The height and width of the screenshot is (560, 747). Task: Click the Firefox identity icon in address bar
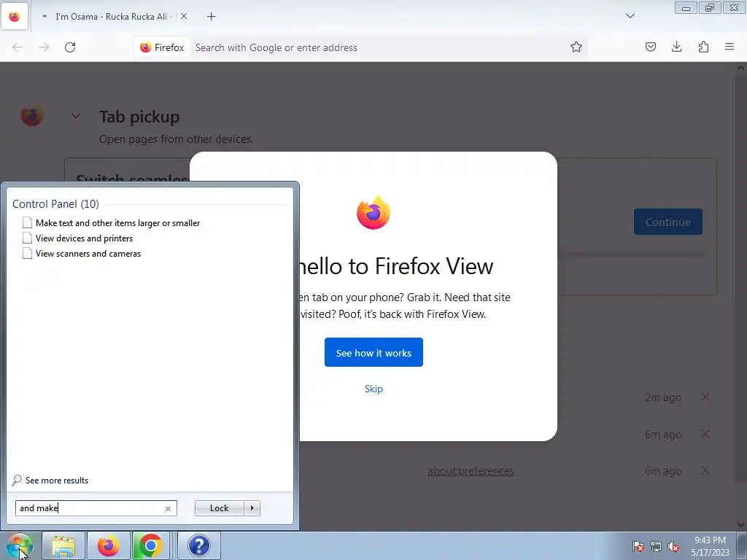click(x=162, y=47)
